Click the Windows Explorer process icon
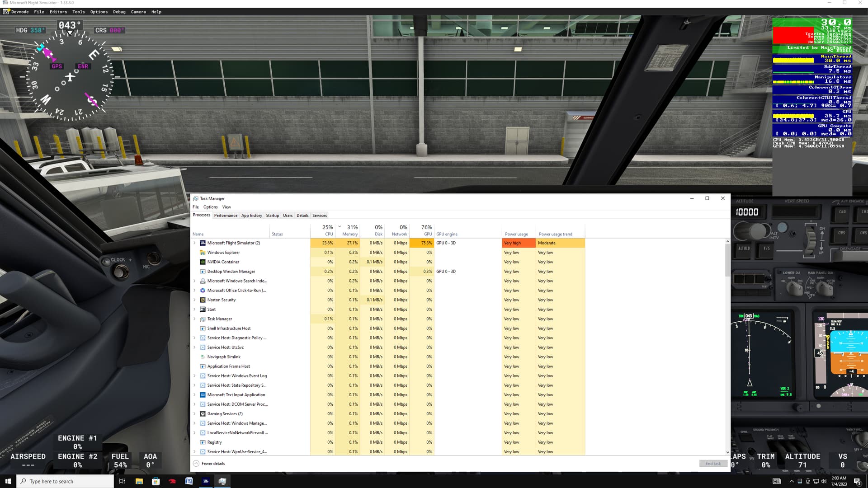The image size is (868, 488). pyautogui.click(x=203, y=253)
